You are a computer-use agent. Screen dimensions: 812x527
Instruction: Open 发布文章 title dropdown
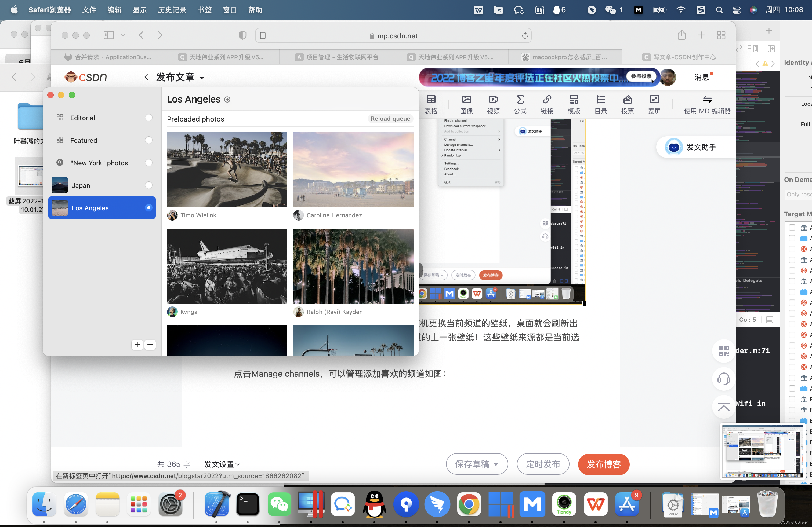click(202, 78)
